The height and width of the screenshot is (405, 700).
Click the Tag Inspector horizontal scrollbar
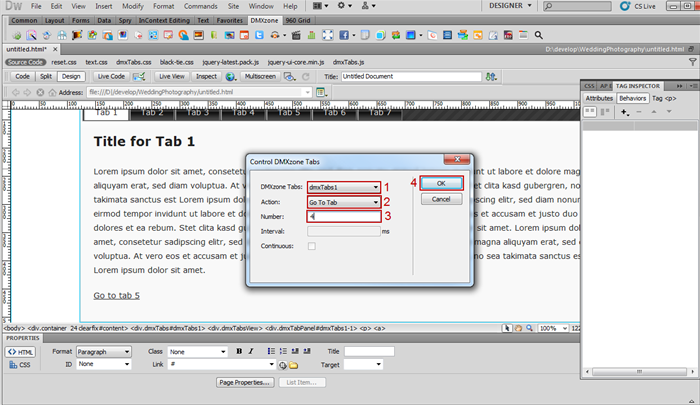click(639, 372)
